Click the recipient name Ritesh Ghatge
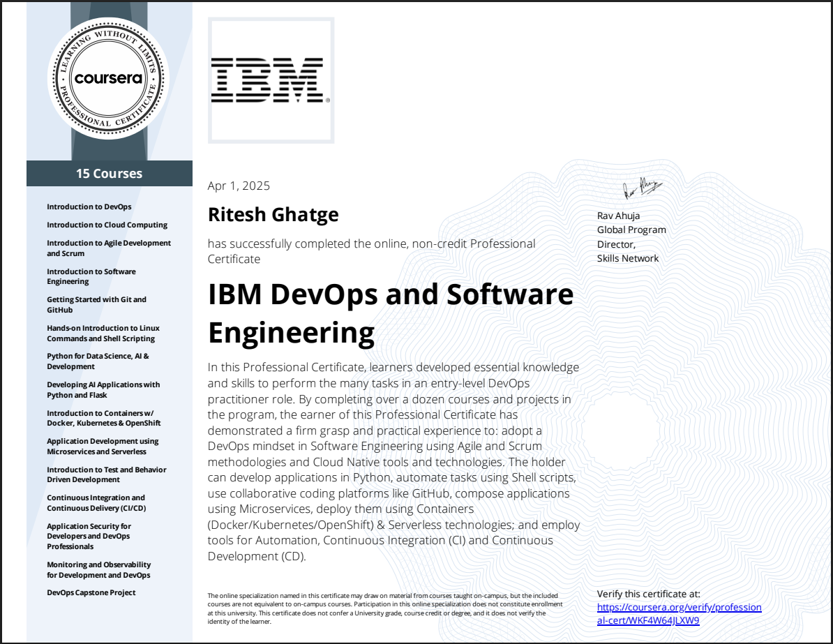The height and width of the screenshot is (644, 833). click(x=273, y=215)
